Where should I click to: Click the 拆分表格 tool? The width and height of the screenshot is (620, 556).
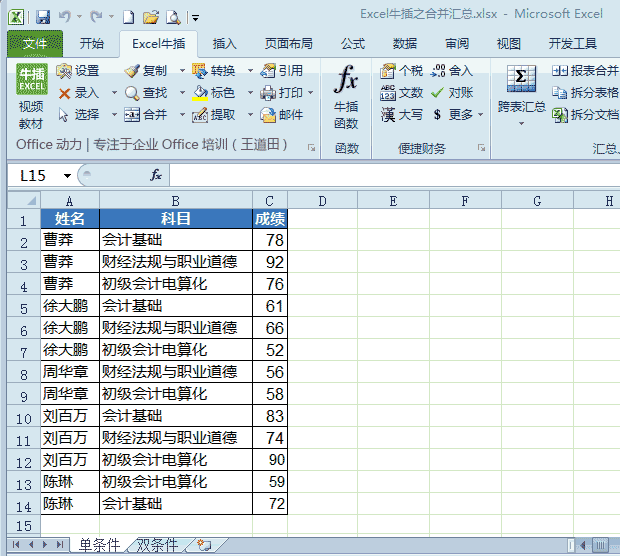point(585,93)
